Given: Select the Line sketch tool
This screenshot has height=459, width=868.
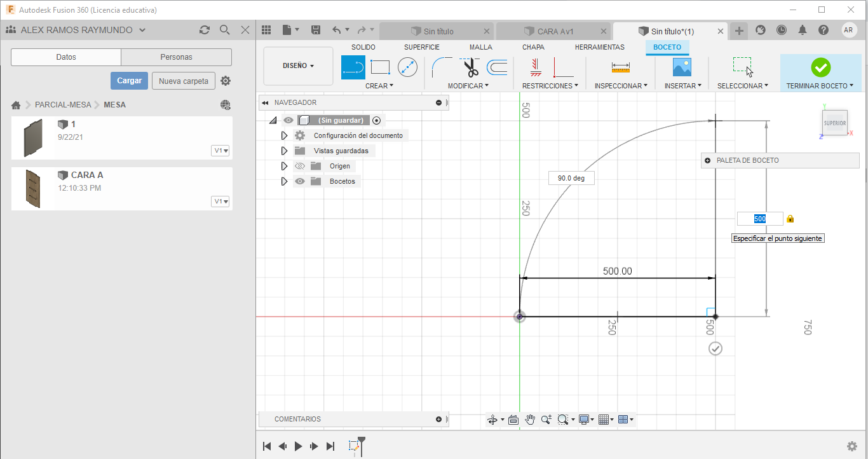Looking at the screenshot, I should [353, 67].
